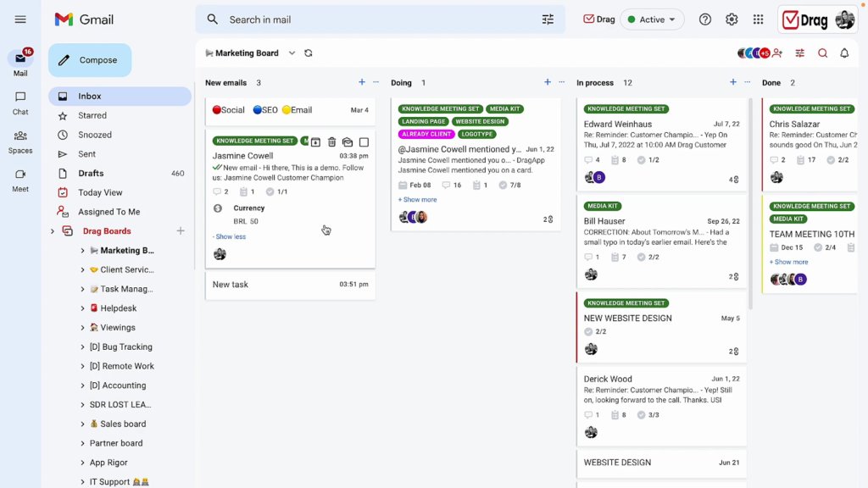
Task: Open Doing column options menu
Action: (x=561, y=82)
